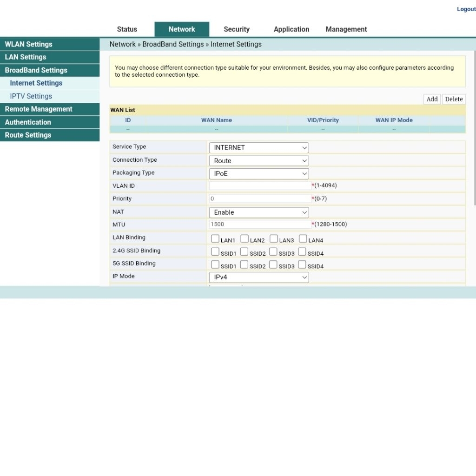This screenshot has height=476, width=476.
Task: Switch to the Status tab
Action: click(x=127, y=29)
